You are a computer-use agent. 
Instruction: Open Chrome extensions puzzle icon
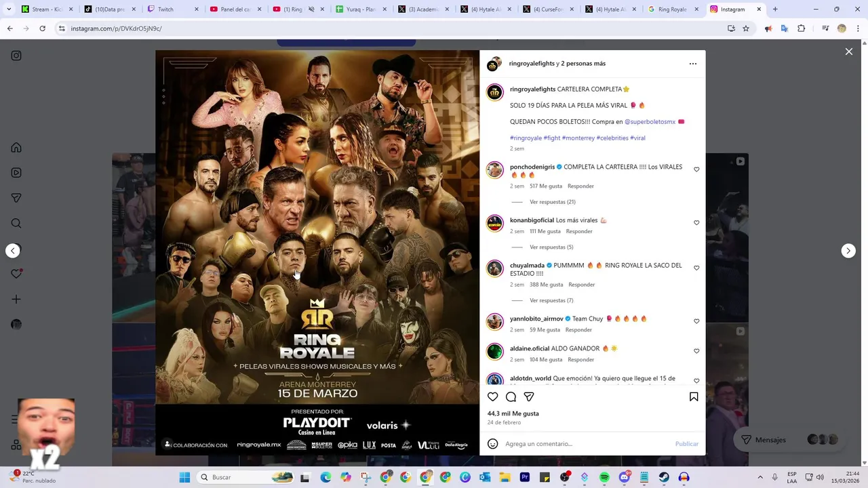coord(801,28)
